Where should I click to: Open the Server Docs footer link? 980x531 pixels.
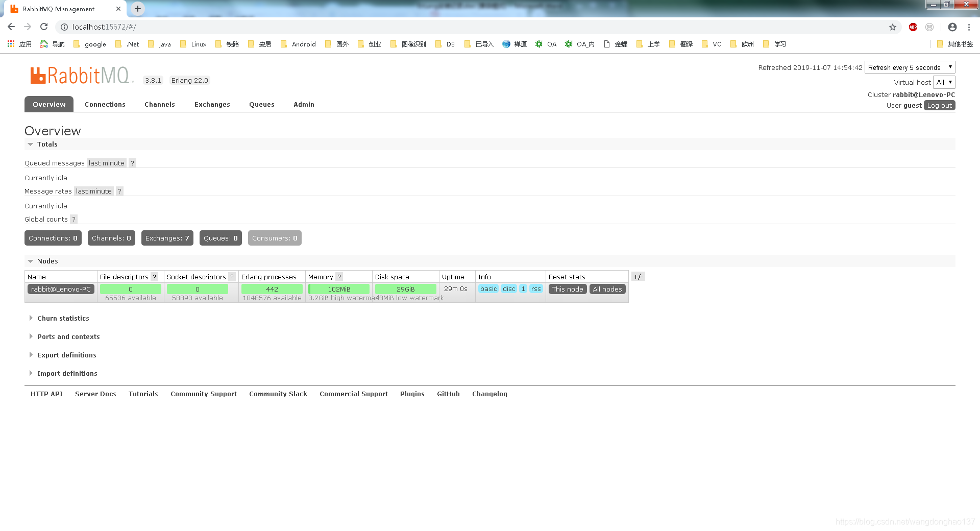click(95, 394)
